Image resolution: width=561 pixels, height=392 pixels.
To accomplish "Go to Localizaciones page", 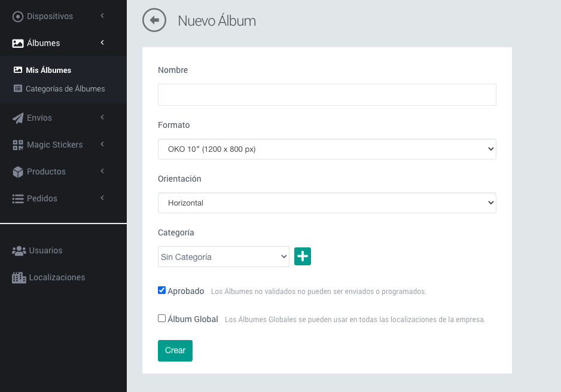I will [57, 277].
